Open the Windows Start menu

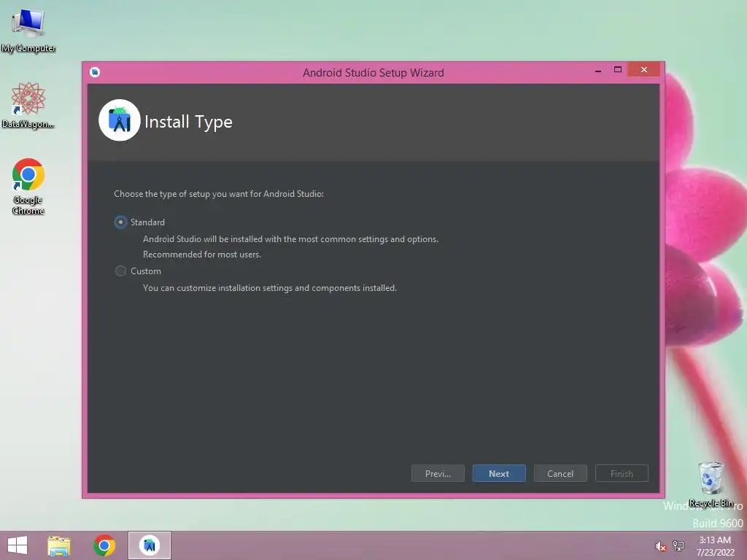click(x=18, y=545)
